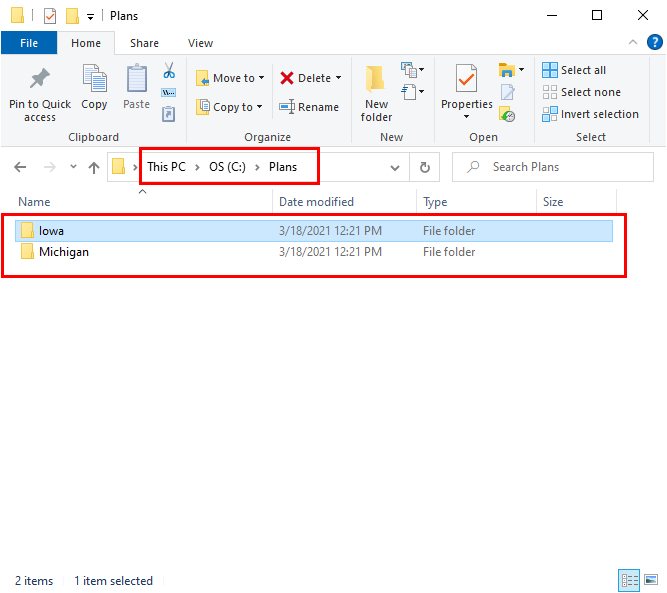Click Select all in the ribbon
This screenshot has height=593, width=667.
pos(574,70)
